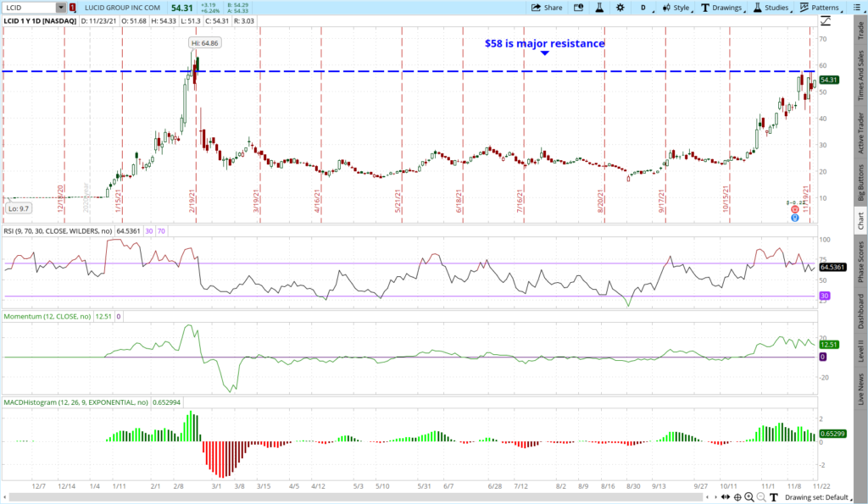Click the RSI oversold 30 value tag

149,231
